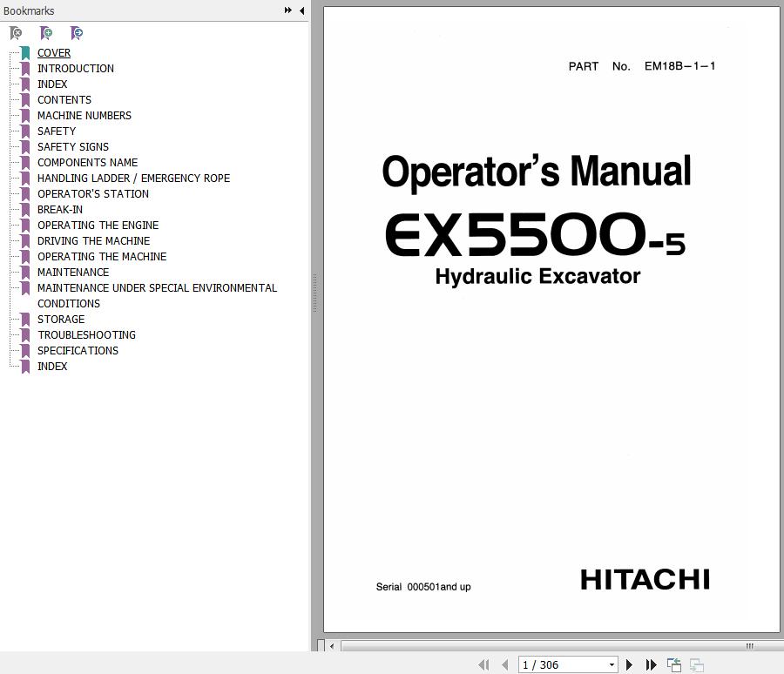Go to the next page
The width and height of the screenshot is (784, 674).
(629, 664)
